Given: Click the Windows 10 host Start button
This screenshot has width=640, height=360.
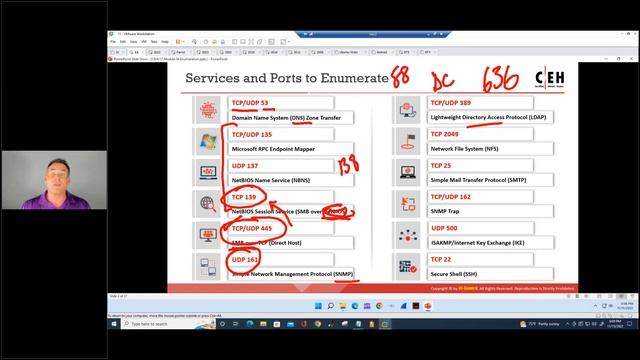Looking at the screenshot, I should point(114,324).
